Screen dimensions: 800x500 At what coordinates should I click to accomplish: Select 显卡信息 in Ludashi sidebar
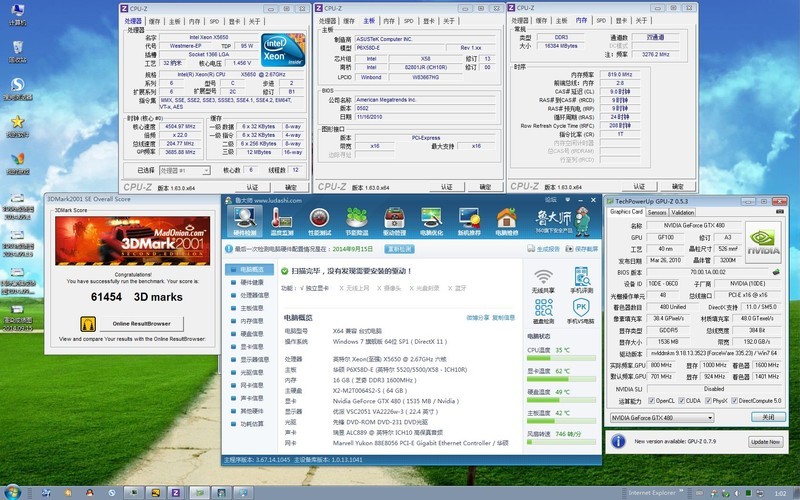(x=252, y=346)
